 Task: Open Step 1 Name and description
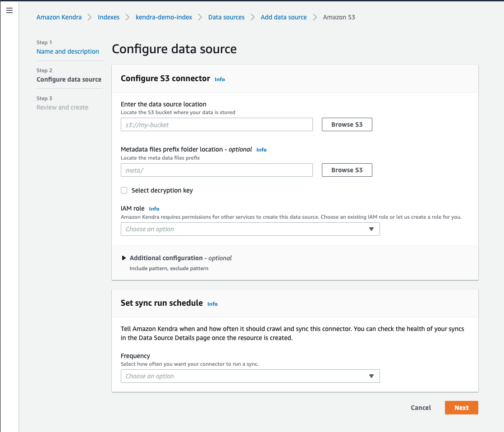coord(68,51)
